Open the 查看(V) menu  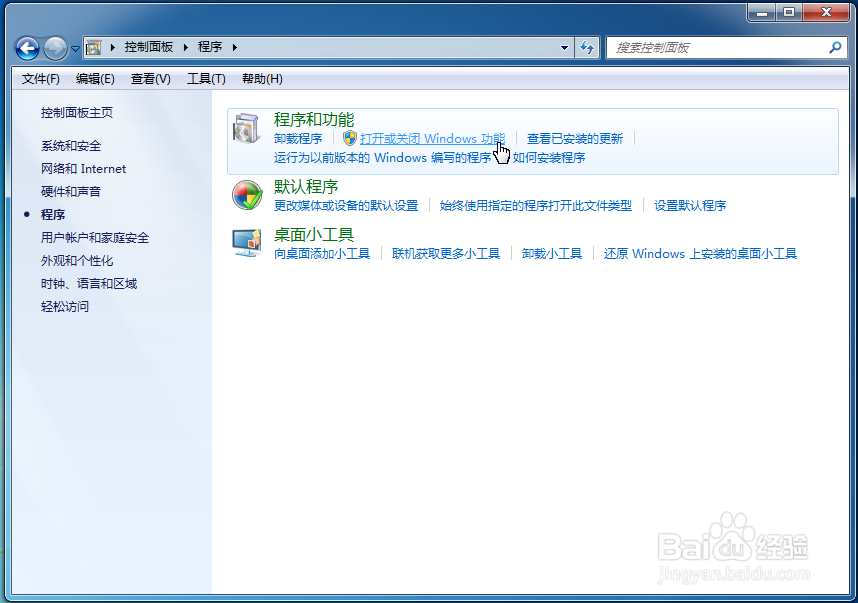150,79
